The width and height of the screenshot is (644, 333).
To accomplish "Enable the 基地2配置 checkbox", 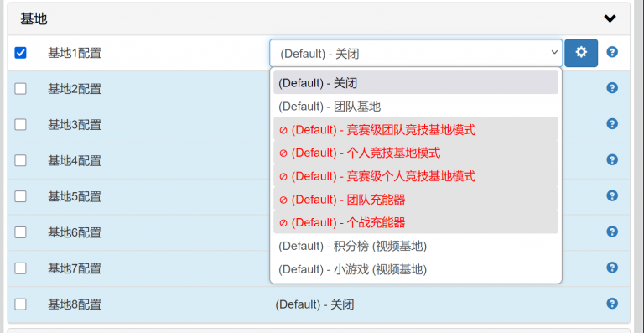I will tap(20, 89).
